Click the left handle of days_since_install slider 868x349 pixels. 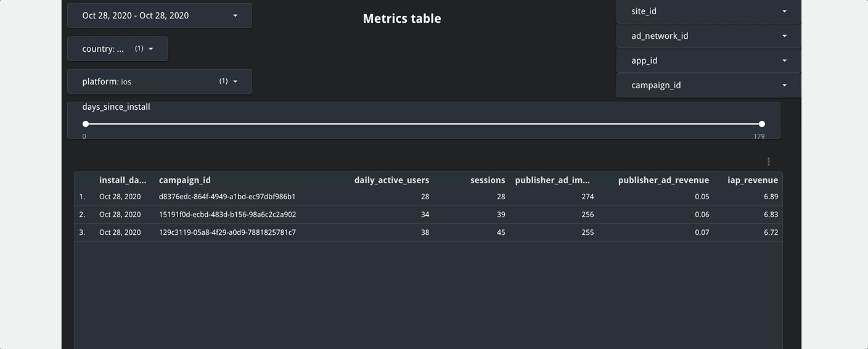[x=86, y=124]
